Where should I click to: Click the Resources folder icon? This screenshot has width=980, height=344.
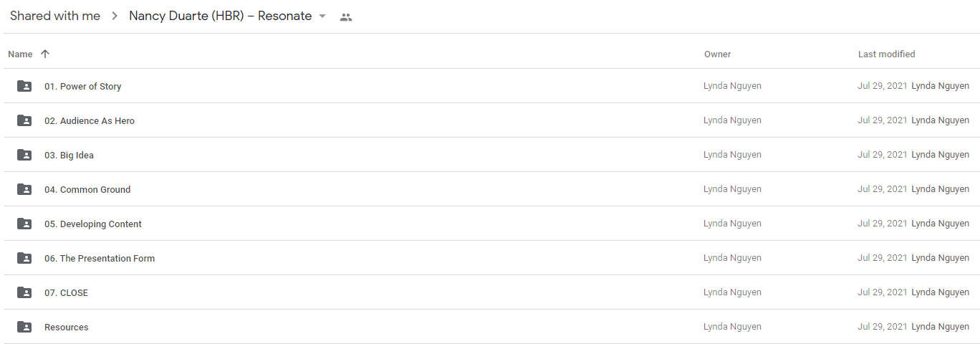(24, 327)
